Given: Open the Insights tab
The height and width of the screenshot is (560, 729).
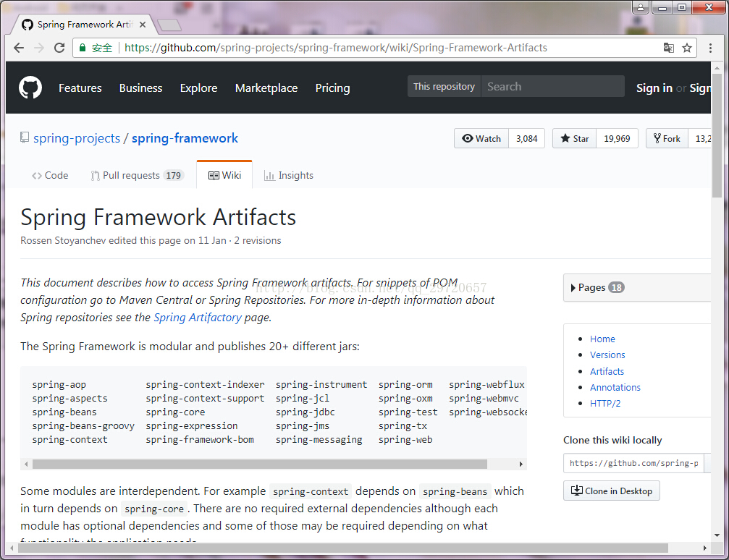Looking at the screenshot, I should coord(289,175).
